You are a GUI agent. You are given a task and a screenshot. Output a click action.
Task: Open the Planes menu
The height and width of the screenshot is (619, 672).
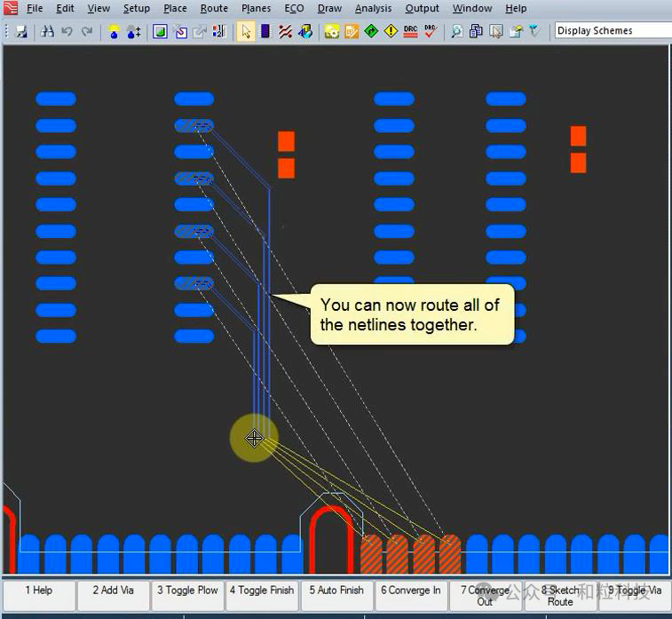coord(257,9)
